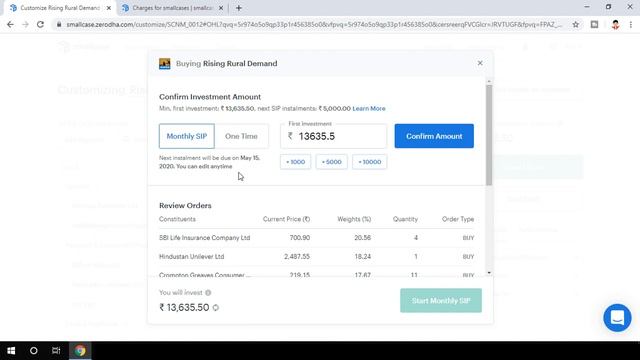Click the dialog scroll up arrow
Screen dimensions: 640x360
coord(489,82)
